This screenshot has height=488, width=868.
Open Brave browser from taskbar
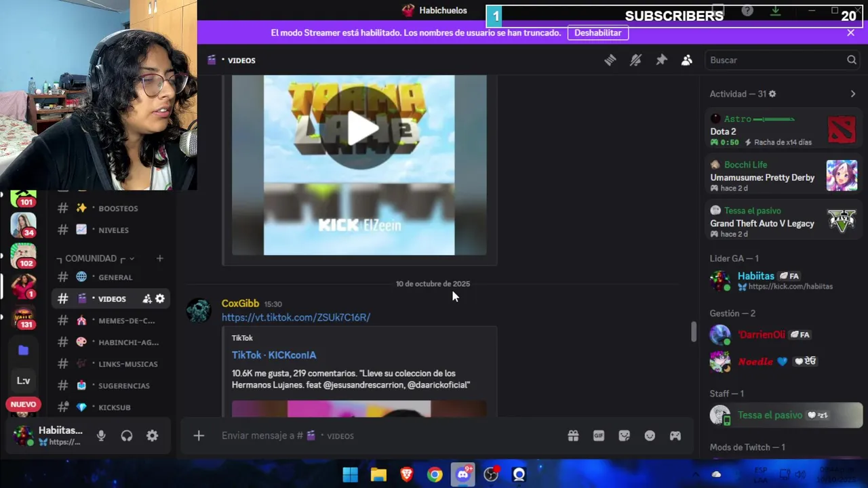407,474
